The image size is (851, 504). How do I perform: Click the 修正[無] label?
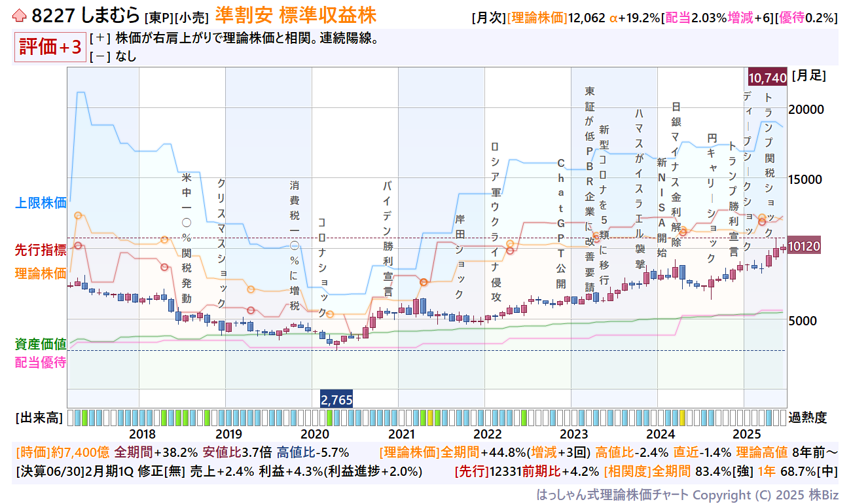pyautogui.click(x=167, y=471)
